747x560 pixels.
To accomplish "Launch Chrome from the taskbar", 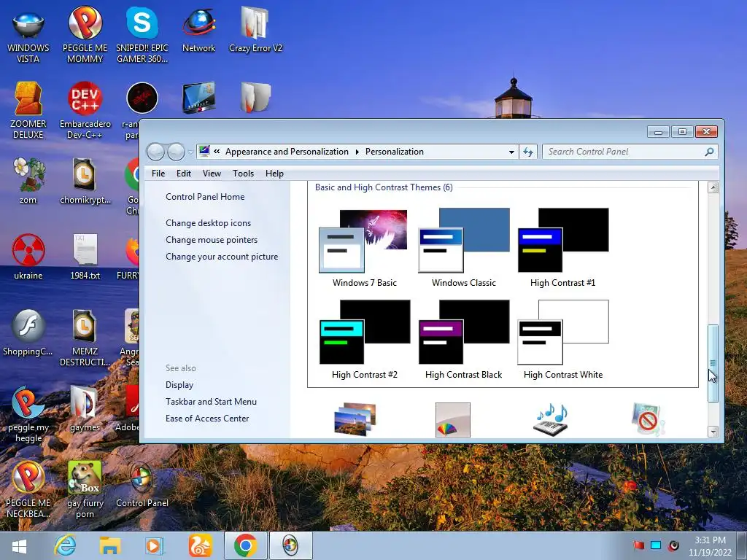I will point(245,545).
